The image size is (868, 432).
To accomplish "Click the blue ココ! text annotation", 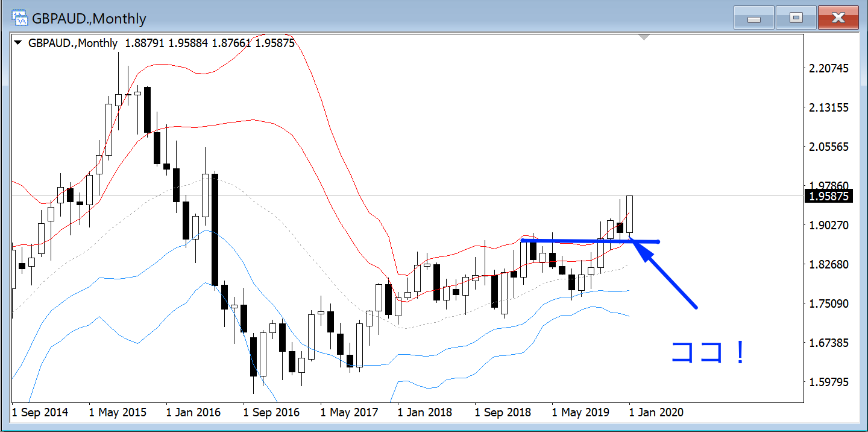I will (x=708, y=353).
